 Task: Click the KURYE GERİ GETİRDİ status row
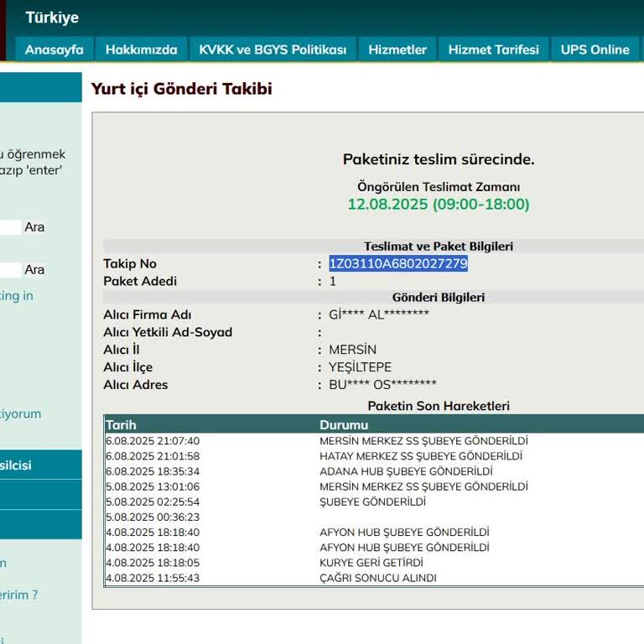(x=371, y=563)
